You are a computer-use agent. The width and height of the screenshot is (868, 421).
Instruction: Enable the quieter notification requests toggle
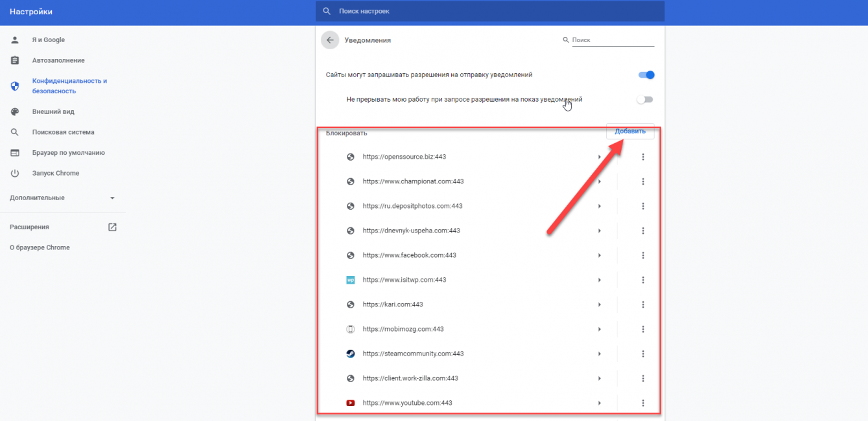pos(644,100)
